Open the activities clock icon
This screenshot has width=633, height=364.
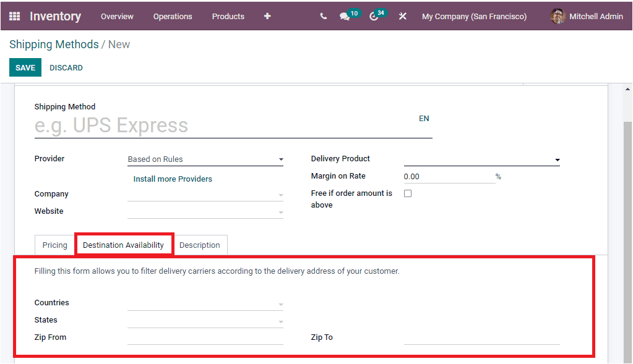(x=373, y=16)
